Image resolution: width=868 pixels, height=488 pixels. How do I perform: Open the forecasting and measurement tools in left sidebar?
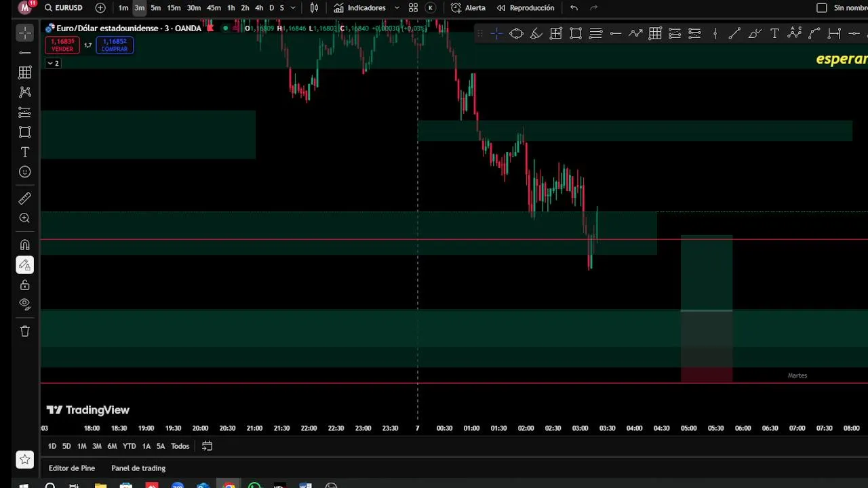coord(25,112)
